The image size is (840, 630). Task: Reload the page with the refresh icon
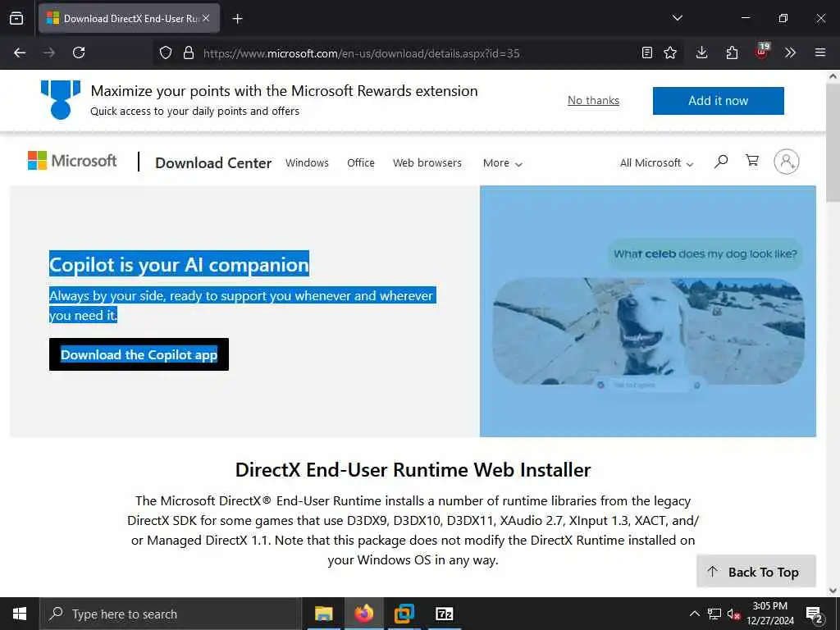79,52
